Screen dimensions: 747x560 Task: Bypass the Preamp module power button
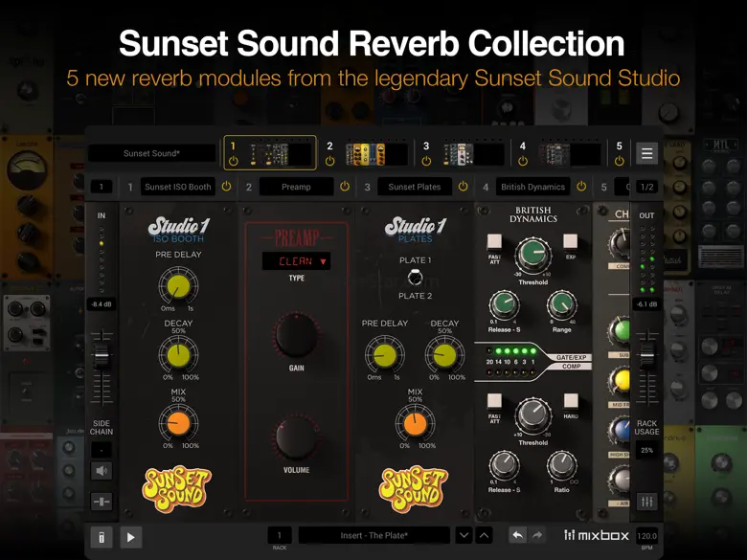click(x=345, y=187)
